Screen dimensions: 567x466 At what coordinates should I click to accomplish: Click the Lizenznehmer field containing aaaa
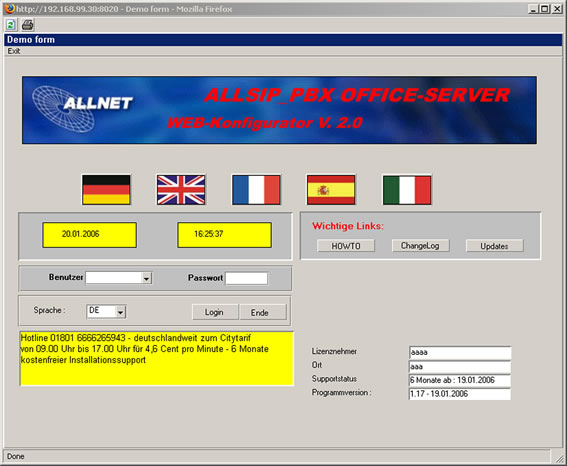click(x=460, y=352)
